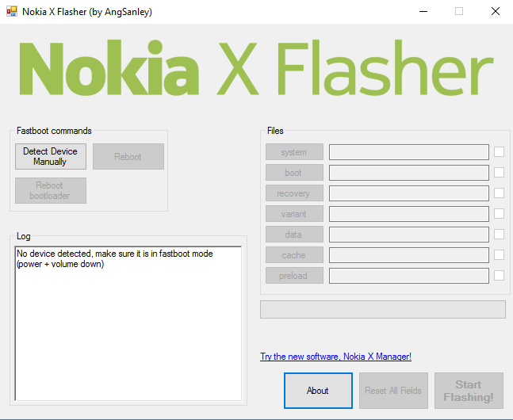
Task: Select the boot file browse button
Action: [x=294, y=173]
